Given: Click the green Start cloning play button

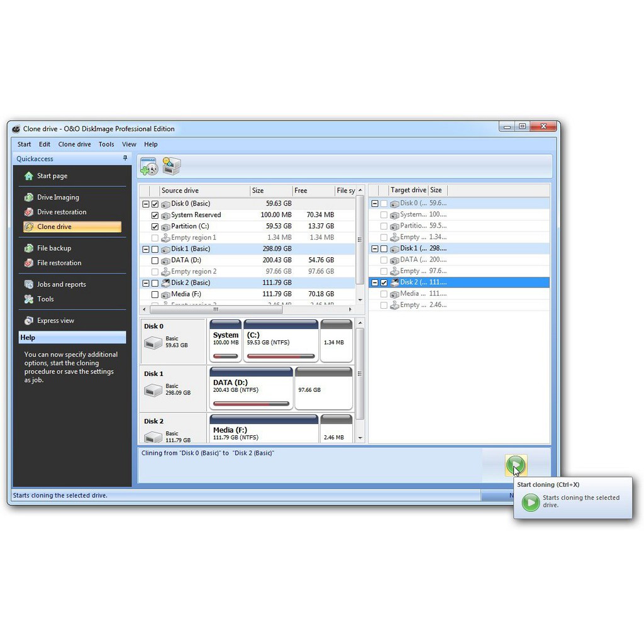Looking at the screenshot, I should [x=516, y=465].
